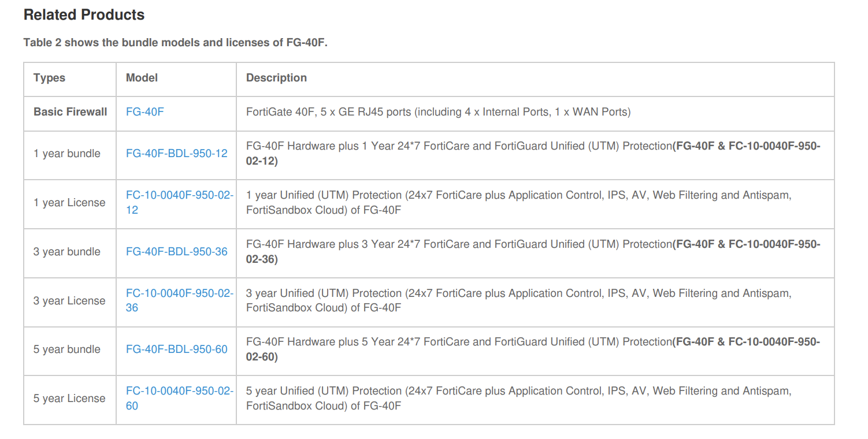Click the 1 year bundle cell
The height and width of the screenshot is (439, 868).
(x=66, y=154)
